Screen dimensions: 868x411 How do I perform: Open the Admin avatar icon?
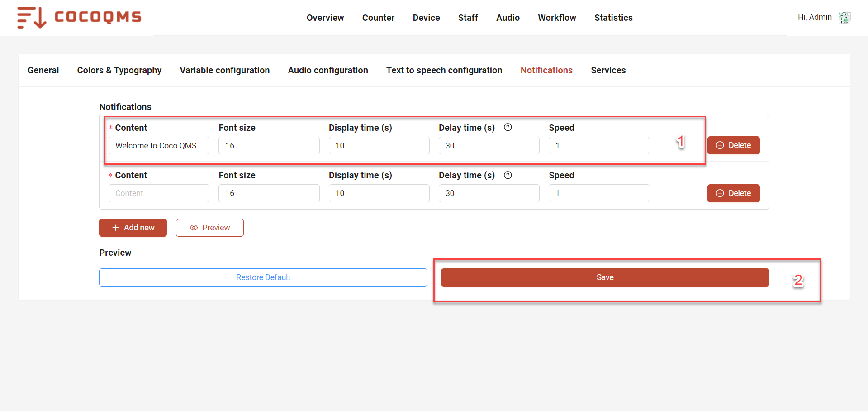pos(844,17)
